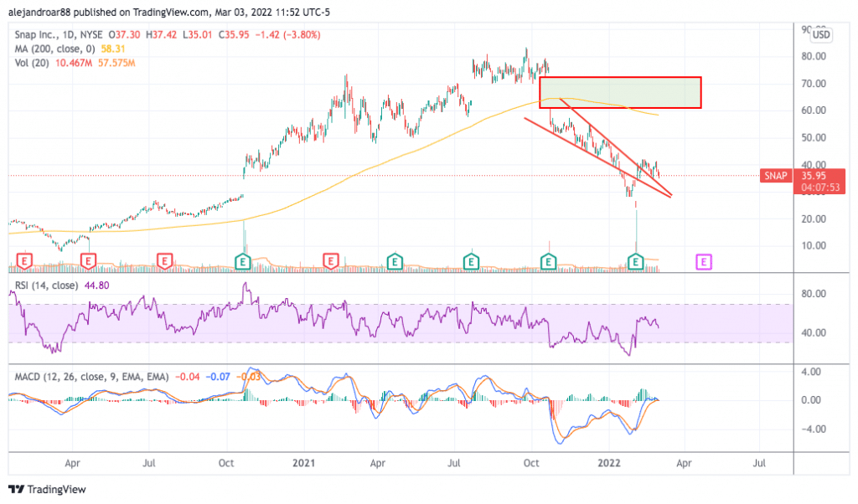Click the volume value 10.467M

point(74,63)
